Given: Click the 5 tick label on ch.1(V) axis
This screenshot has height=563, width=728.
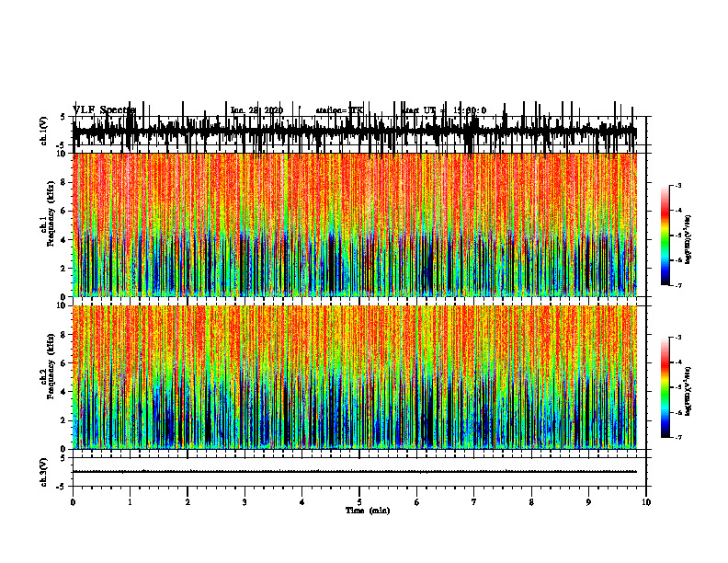Looking at the screenshot, I should click(x=63, y=118).
